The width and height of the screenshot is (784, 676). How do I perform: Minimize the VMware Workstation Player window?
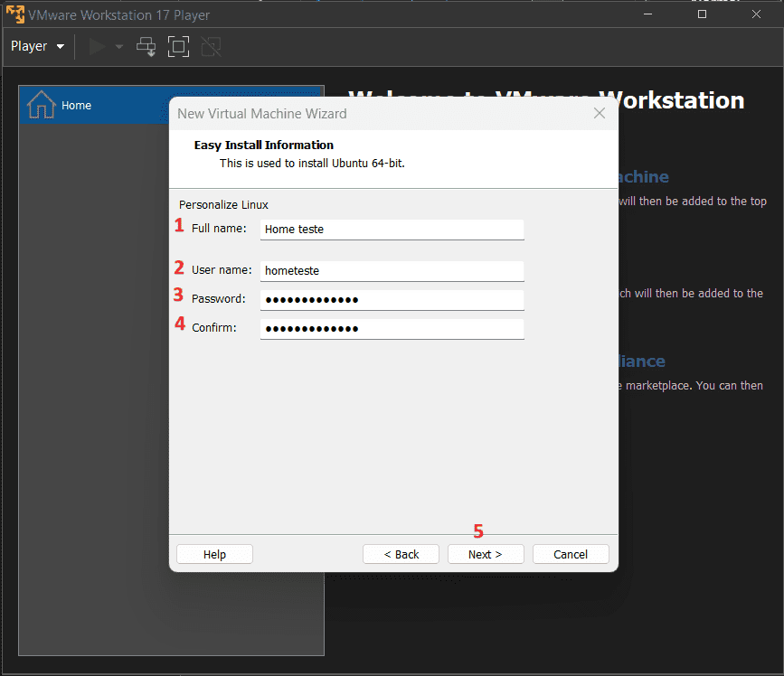647,14
